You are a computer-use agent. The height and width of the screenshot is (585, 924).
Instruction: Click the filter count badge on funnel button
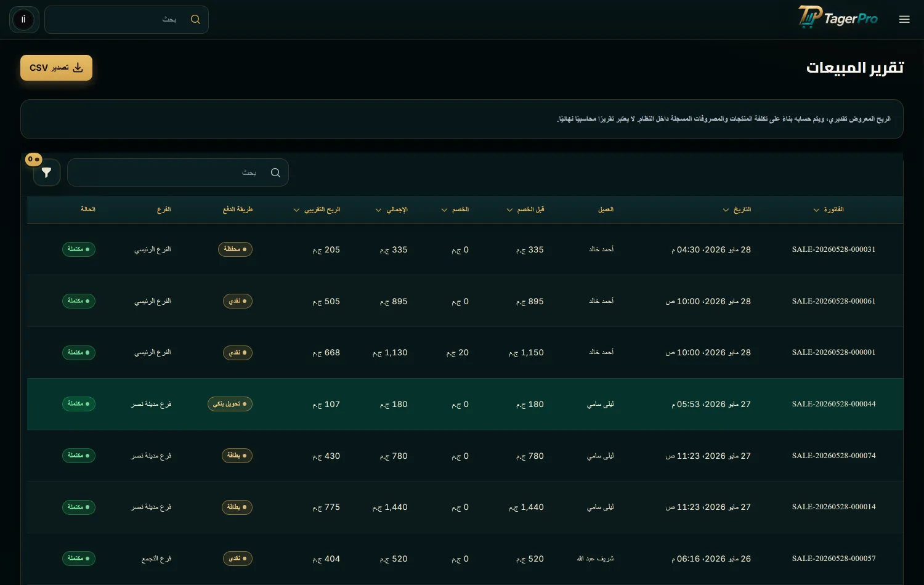tap(33, 159)
